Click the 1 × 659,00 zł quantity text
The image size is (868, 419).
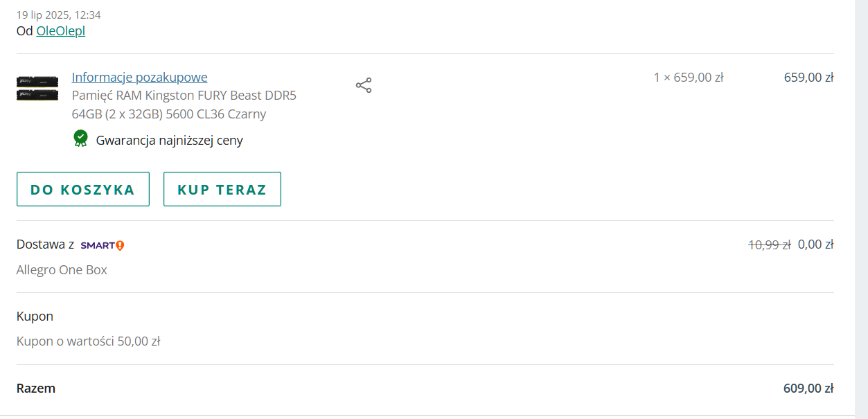coord(688,78)
